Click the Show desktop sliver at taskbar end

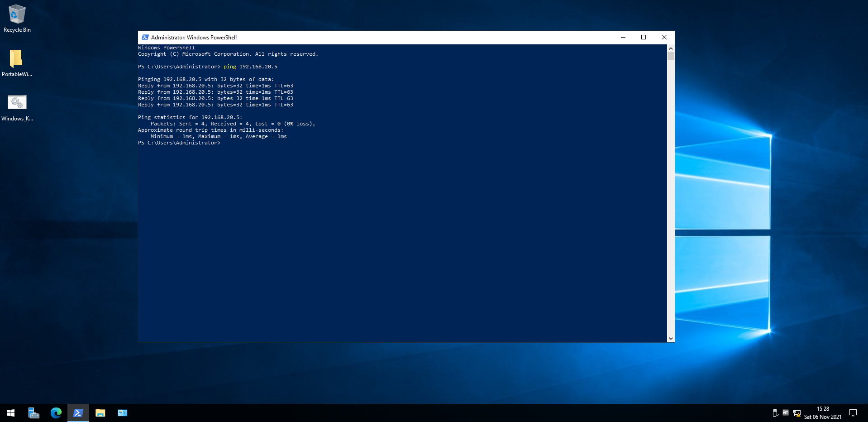click(867, 413)
